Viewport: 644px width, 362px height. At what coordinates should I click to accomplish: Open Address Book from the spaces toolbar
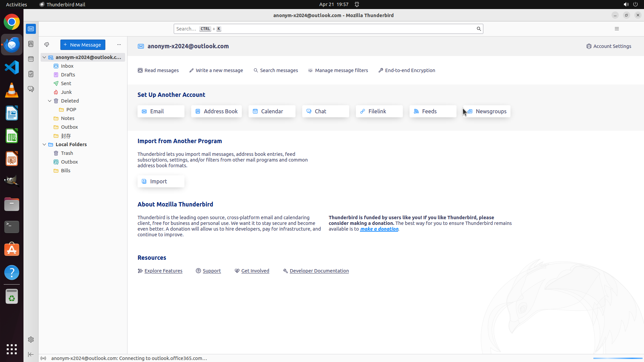pyautogui.click(x=31, y=44)
